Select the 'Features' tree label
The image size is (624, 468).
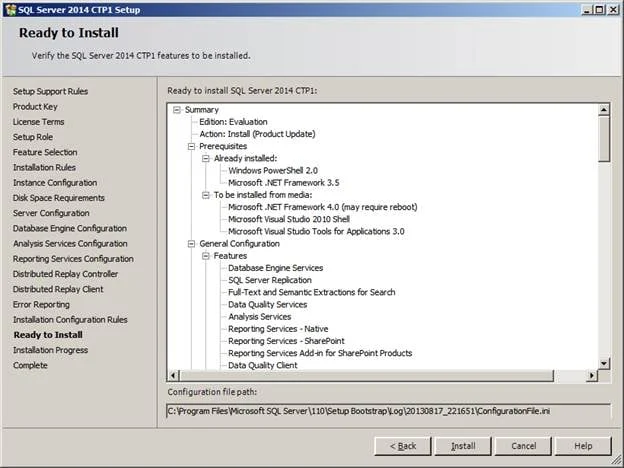pyautogui.click(x=230, y=256)
